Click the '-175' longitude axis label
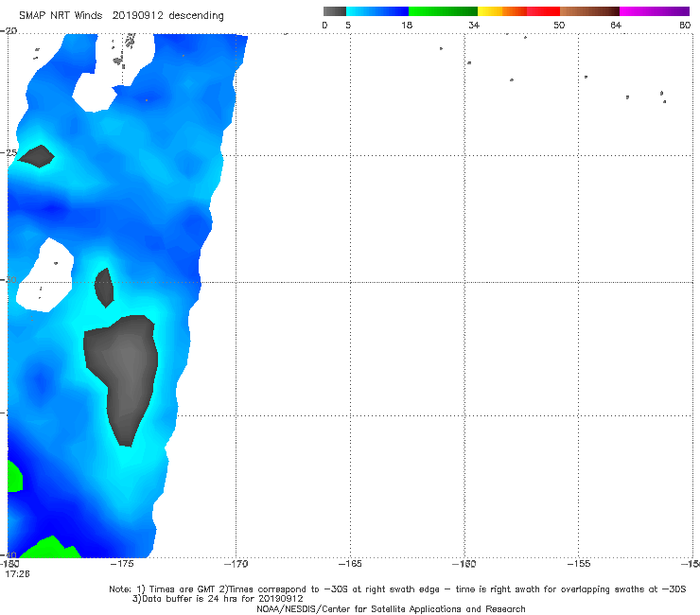 122,564
